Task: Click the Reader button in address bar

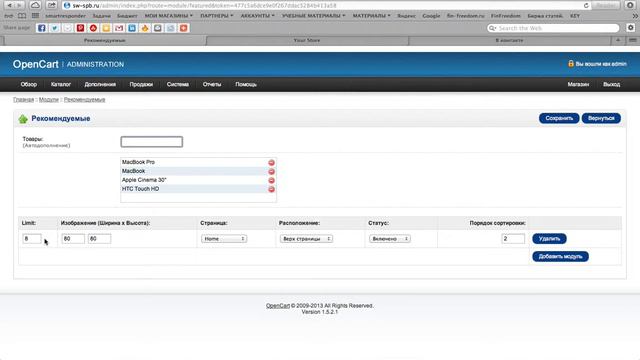Action: (x=606, y=6)
